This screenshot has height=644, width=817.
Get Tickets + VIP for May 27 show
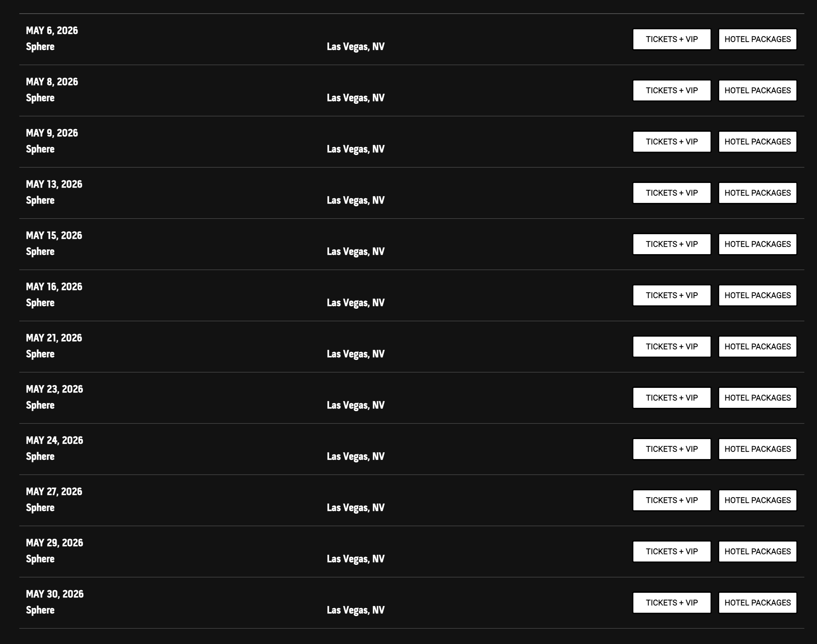pyautogui.click(x=672, y=500)
